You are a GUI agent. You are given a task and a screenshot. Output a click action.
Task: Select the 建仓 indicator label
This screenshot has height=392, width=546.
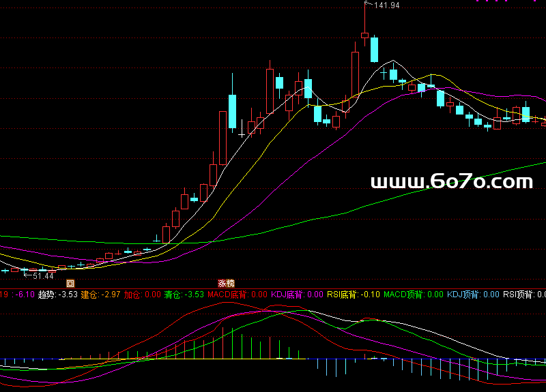(89, 295)
